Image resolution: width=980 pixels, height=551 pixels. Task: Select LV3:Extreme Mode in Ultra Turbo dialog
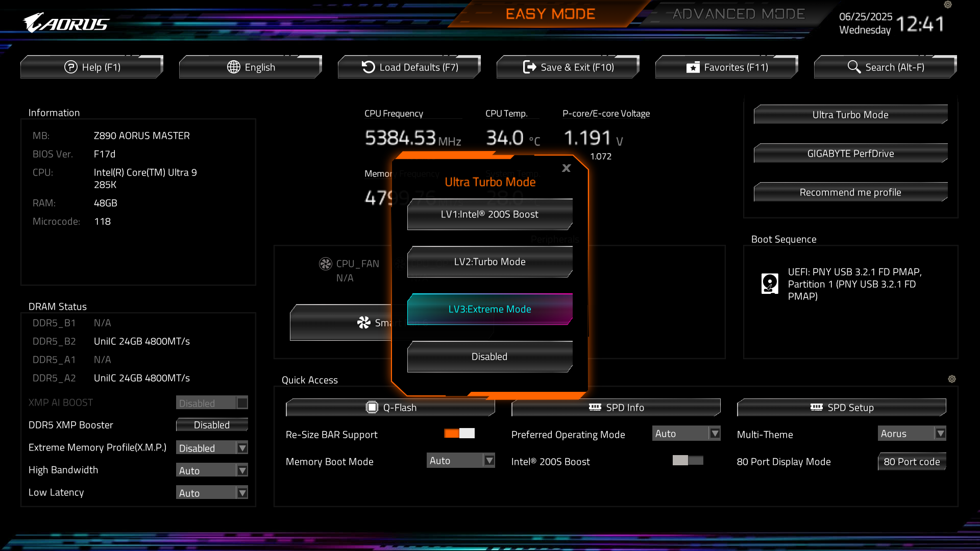coord(489,309)
